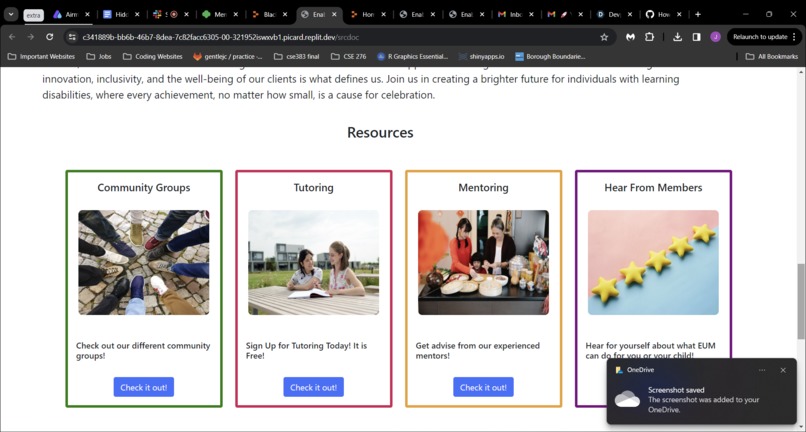Image resolution: width=806 pixels, height=432 pixels.
Task: Click Check it out under Tutoring
Action: (x=314, y=387)
